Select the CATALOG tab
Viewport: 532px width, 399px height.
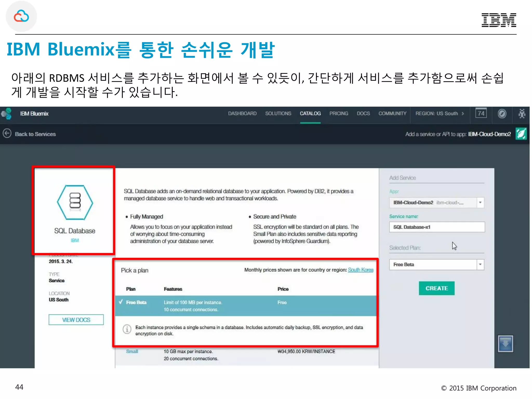[x=310, y=114]
